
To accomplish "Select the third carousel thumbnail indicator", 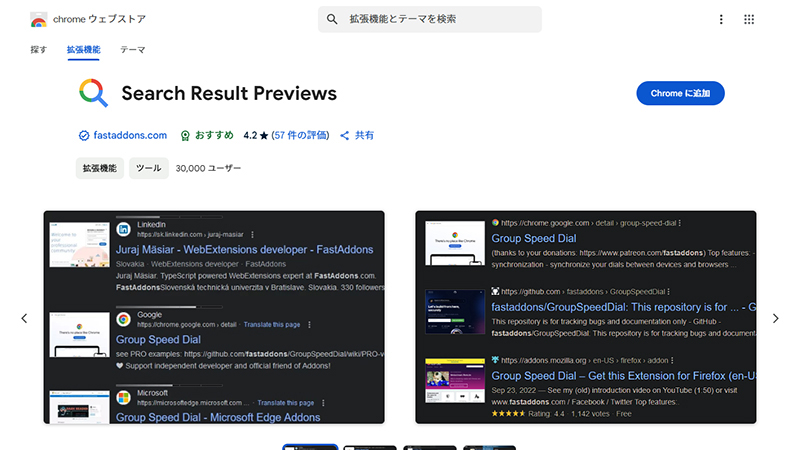I will pyautogui.click(x=430, y=447).
